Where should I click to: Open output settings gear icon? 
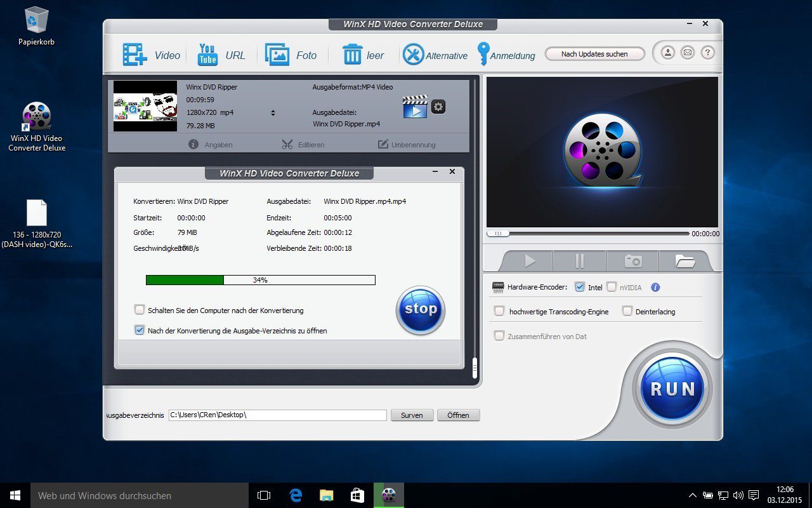point(438,107)
